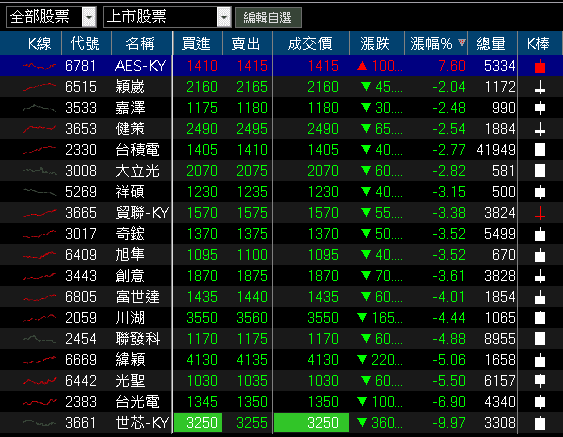This screenshot has width=563, height=437.
Task: Click stock name 世芯-KY
Action: click(142, 423)
